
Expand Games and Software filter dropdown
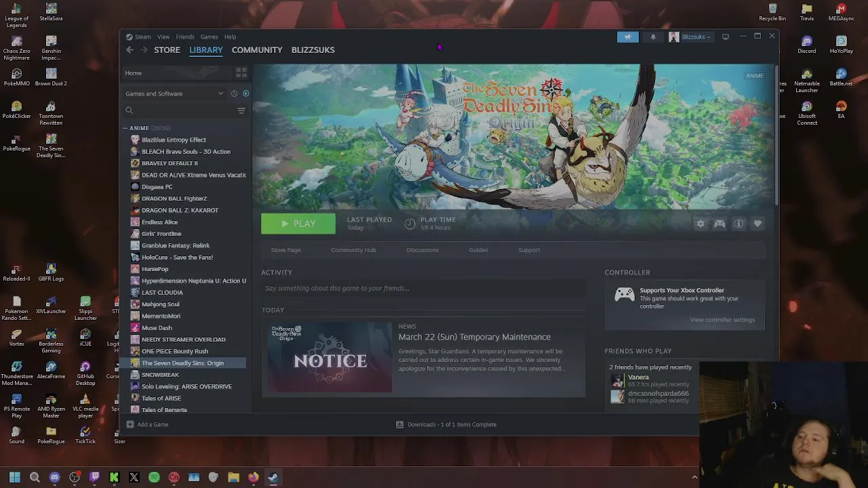[x=175, y=94]
